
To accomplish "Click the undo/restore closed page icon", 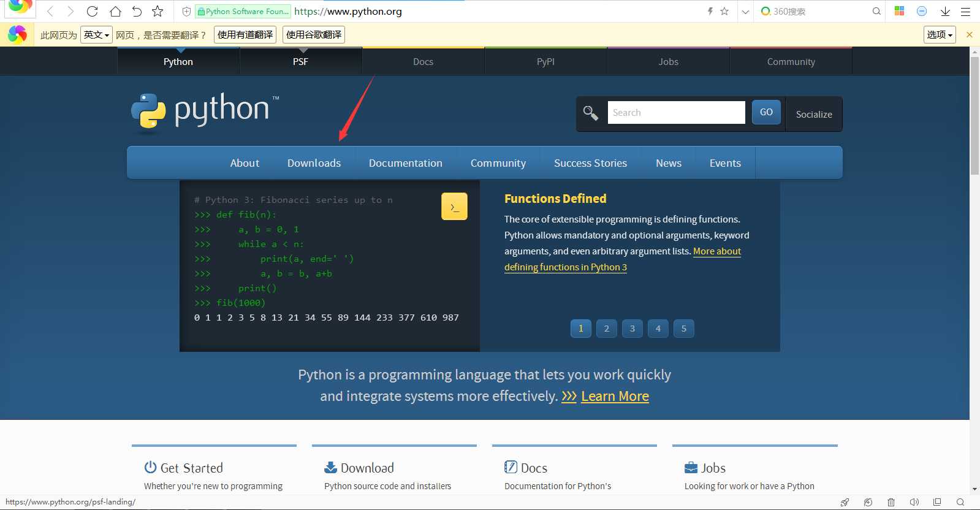I will point(137,11).
